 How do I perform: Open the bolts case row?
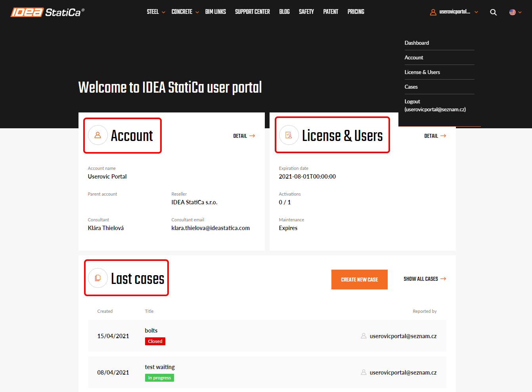[151, 331]
